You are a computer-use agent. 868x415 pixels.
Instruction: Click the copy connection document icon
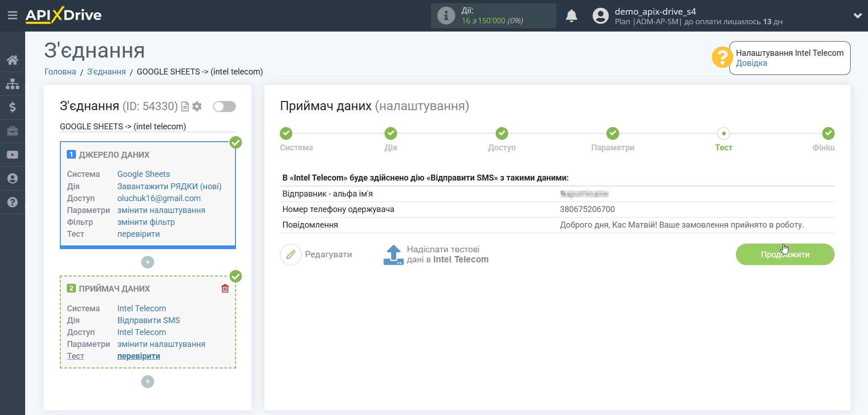[185, 106]
